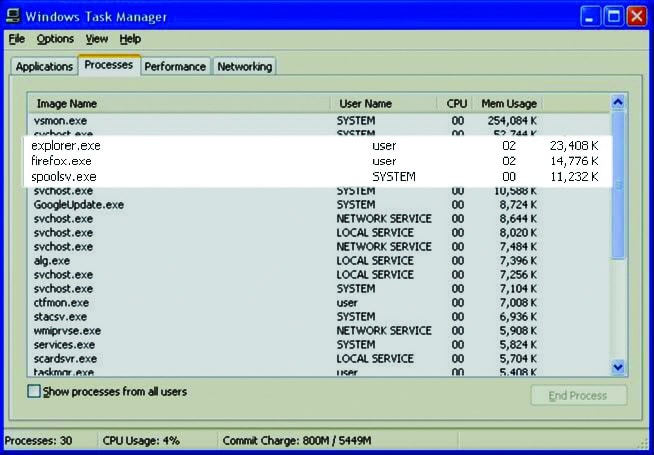The height and width of the screenshot is (455, 654).
Task: Open the View menu
Action: (x=96, y=39)
